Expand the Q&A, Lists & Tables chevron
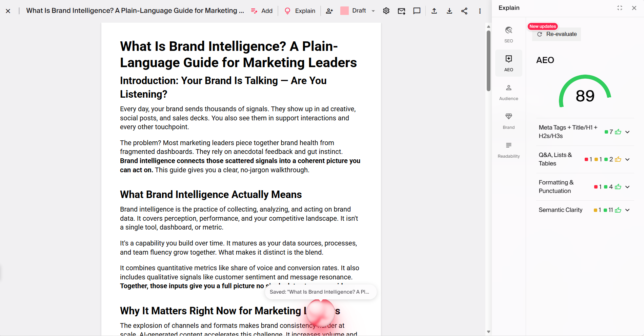This screenshot has width=644, height=336. click(x=627, y=159)
